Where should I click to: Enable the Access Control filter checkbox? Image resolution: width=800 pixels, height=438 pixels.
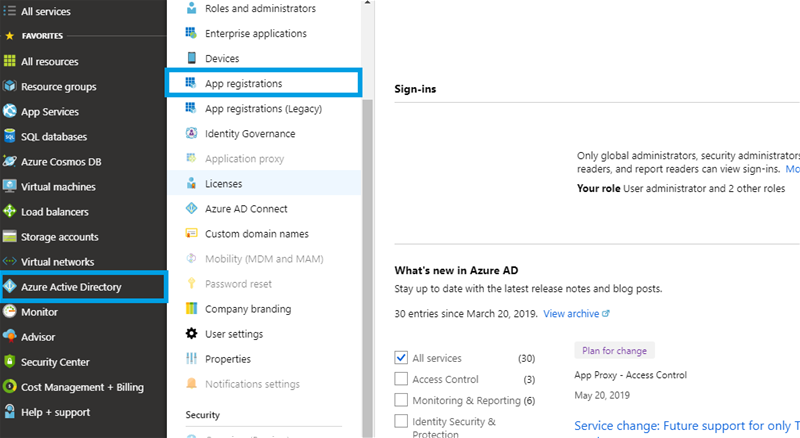[x=401, y=379]
